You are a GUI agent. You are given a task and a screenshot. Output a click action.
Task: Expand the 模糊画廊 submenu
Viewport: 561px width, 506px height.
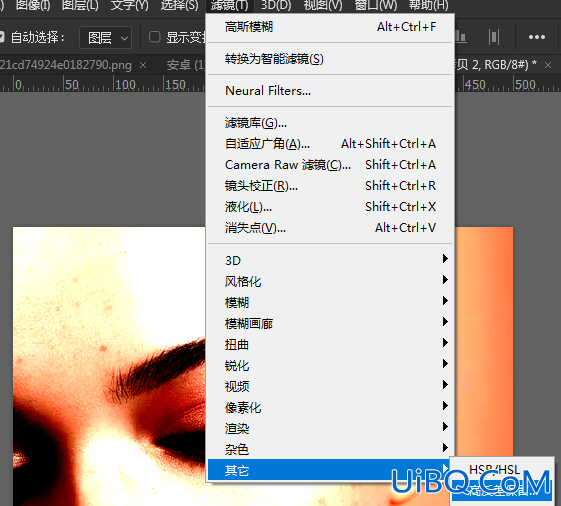point(330,323)
